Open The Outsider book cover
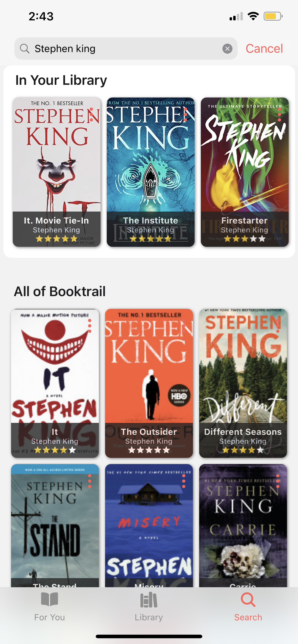 click(x=149, y=383)
